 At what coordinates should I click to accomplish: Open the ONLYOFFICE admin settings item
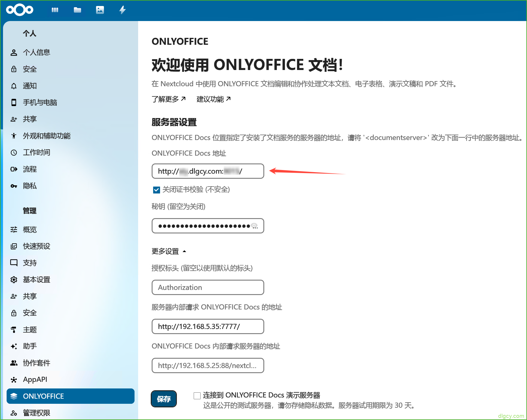pyautogui.click(x=71, y=396)
